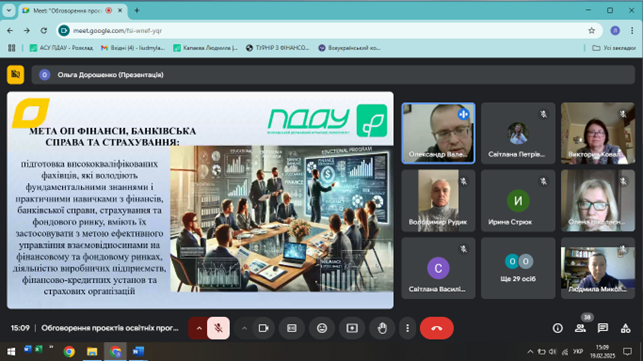Click the meet.google.com address bar
The height and width of the screenshot is (361, 643).
point(328,30)
